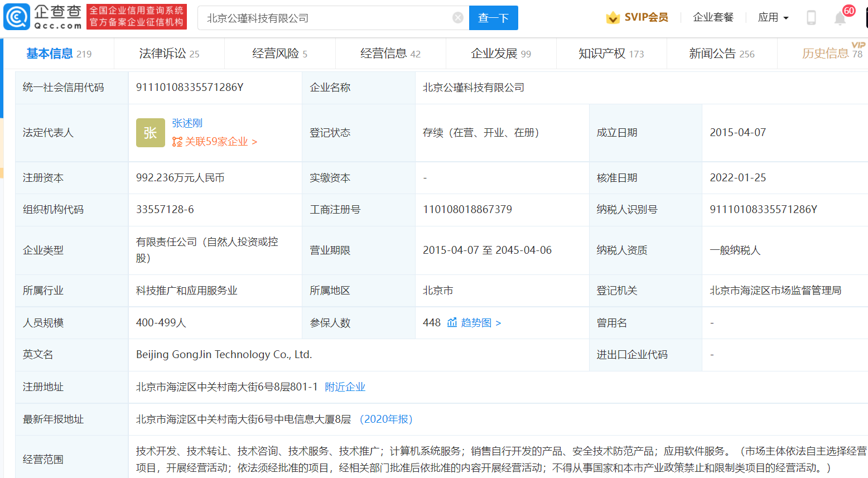868x478 pixels.
Task: Click the 全国企业信用查询系统 red banner
Action: pyautogui.click(x=137, y=16)
